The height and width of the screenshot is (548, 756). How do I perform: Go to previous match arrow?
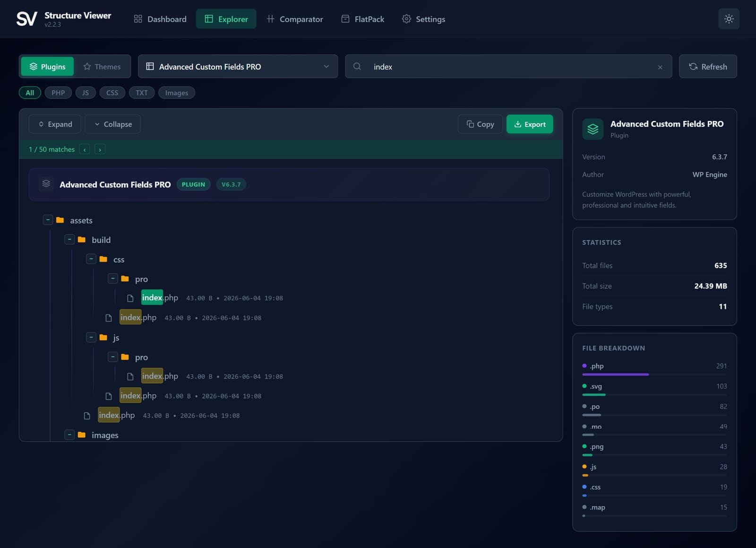tap(85, 149)
